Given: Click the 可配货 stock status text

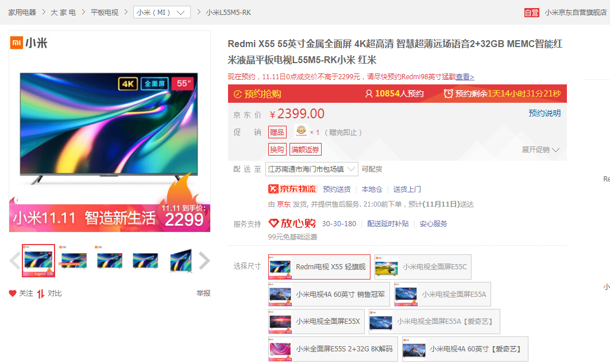Looking at the screenshot, I should coord(372,169).
